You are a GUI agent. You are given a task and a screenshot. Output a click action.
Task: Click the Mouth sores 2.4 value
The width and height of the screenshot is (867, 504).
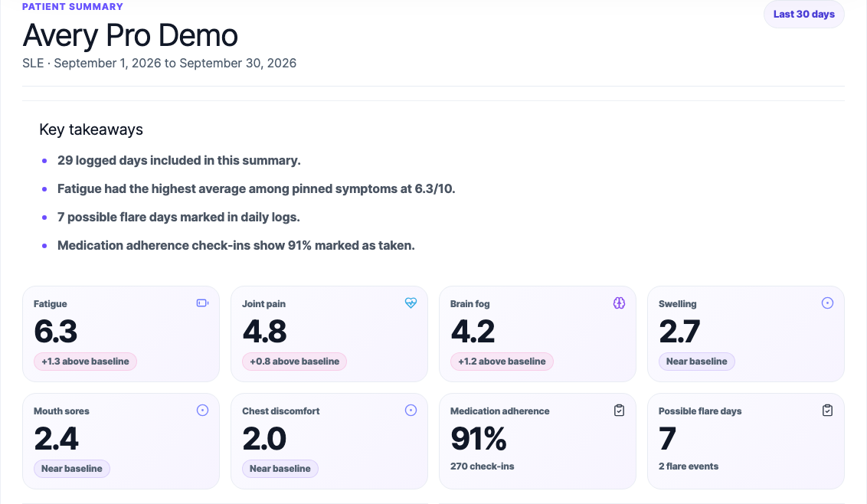(x=57, y=439)
